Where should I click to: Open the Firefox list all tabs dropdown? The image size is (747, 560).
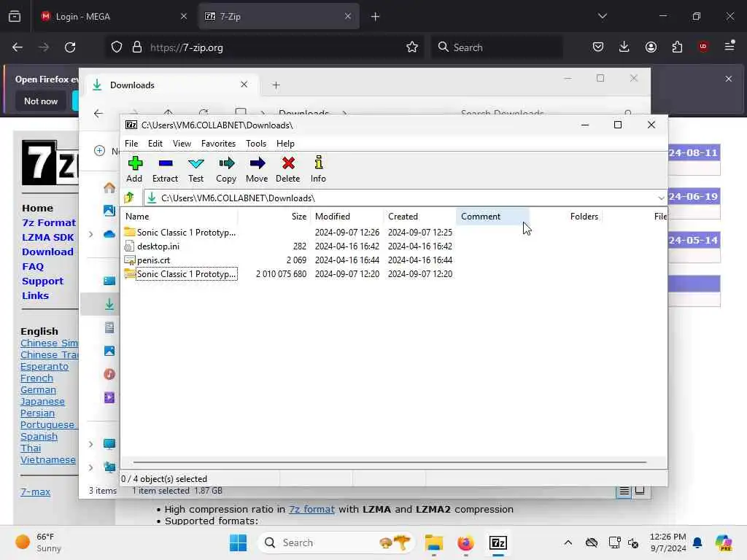click(x=602, y=16)
